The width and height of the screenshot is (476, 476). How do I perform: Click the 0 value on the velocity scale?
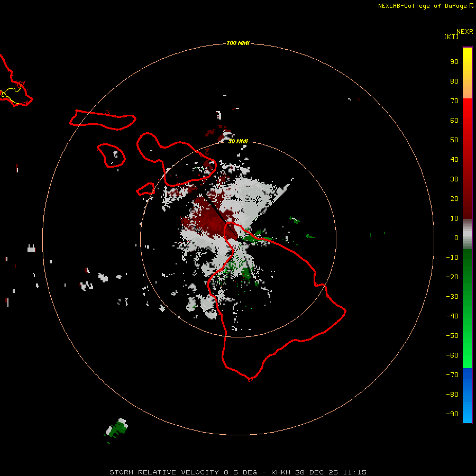[456, 237]
